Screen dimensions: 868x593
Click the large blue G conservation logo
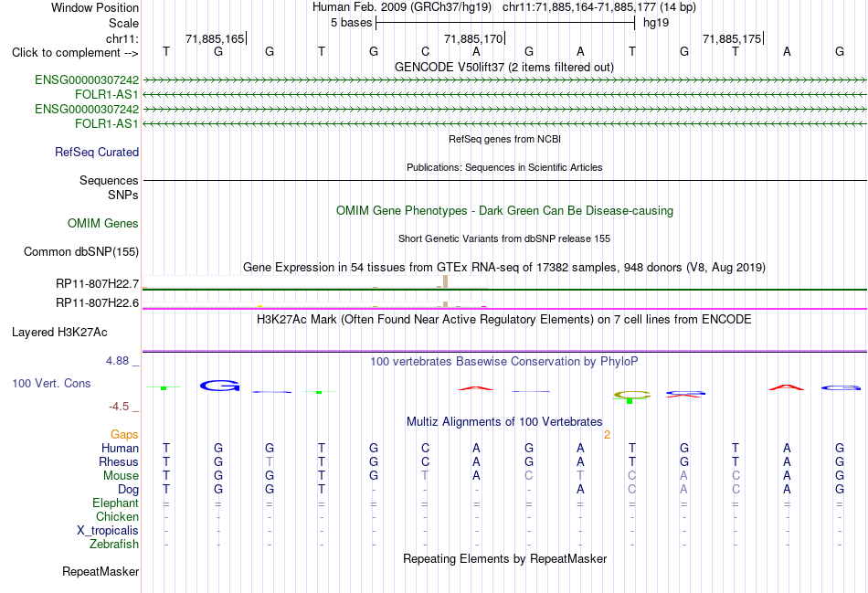point(220,386)
